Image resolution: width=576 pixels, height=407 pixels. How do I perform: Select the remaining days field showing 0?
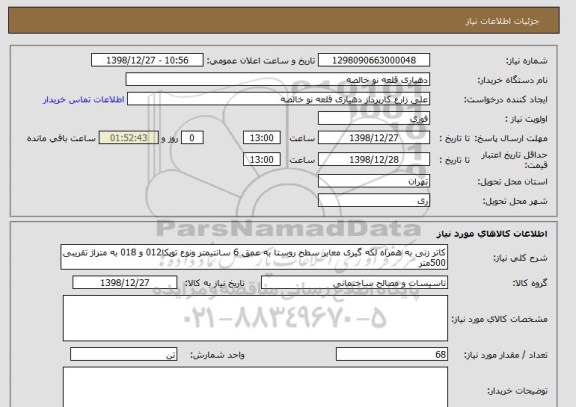(192, 138)
